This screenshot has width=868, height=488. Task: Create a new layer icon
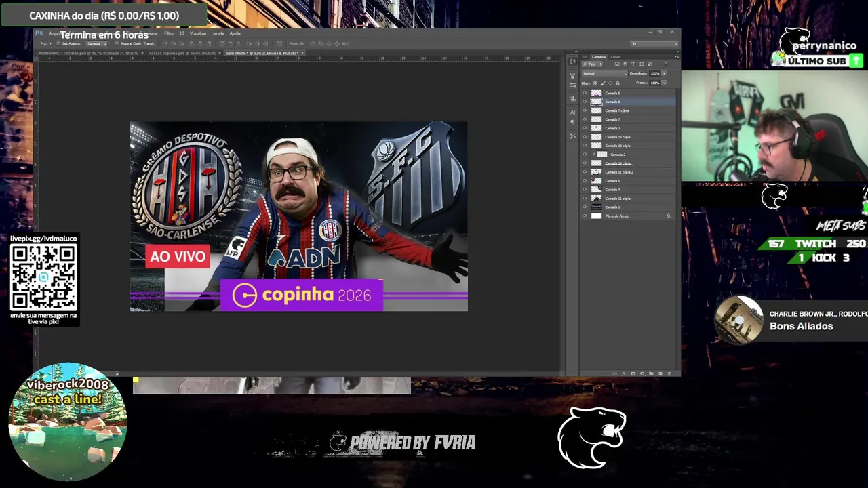coord(660,374)
